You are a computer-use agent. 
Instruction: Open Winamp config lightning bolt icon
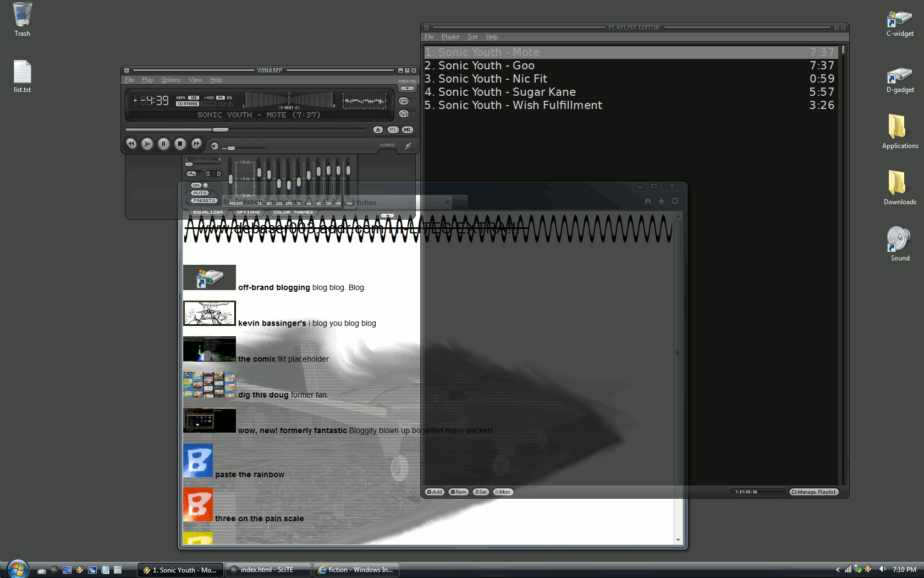pos(408,146)
